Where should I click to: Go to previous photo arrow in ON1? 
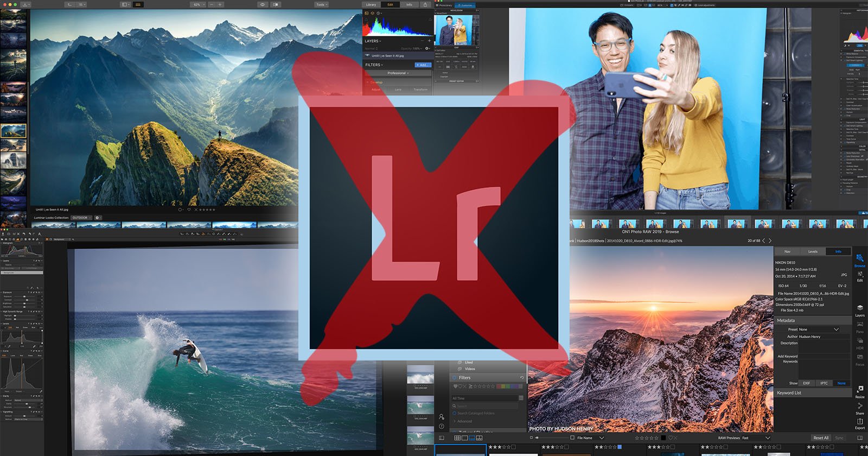pos(763,240)
